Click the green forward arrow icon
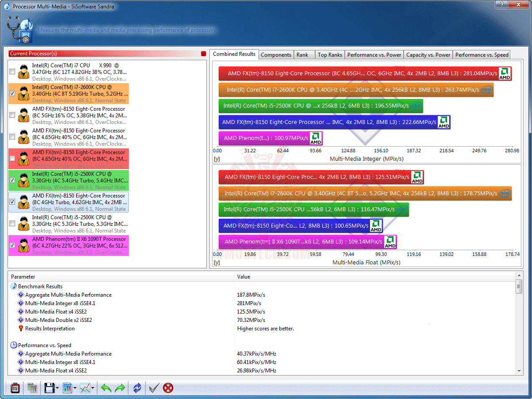Screen dimensions: 532x399 click(120, 388)
